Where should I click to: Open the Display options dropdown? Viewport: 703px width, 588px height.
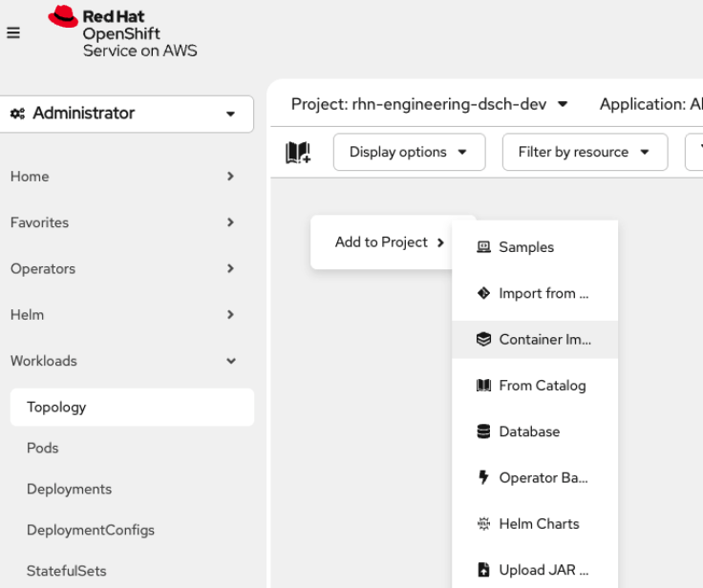pos(409,152)
